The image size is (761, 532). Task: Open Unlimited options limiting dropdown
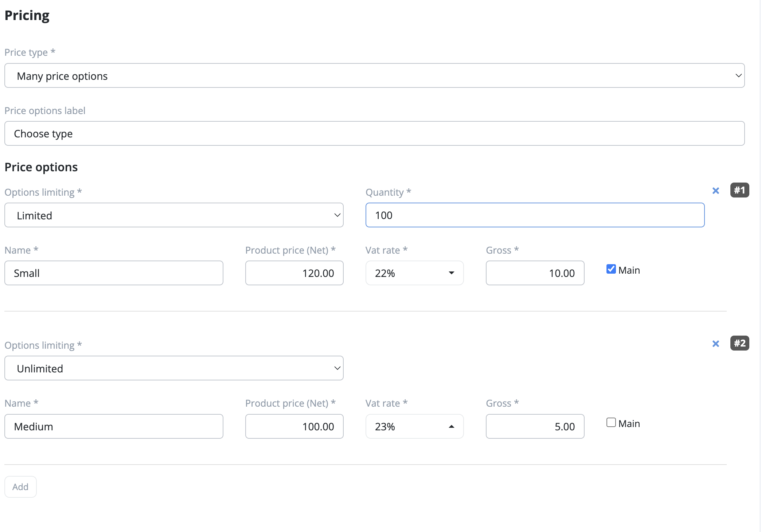tap(174, 368)
